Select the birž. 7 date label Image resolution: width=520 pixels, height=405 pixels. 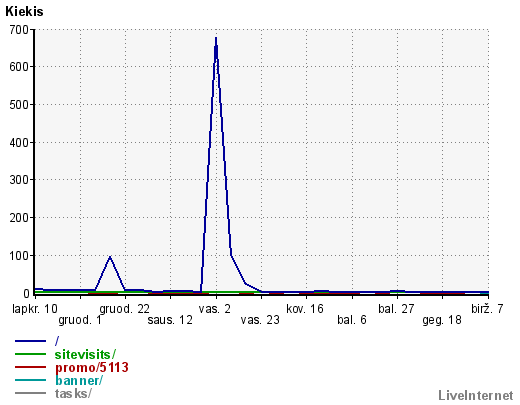tap(487, 309)
